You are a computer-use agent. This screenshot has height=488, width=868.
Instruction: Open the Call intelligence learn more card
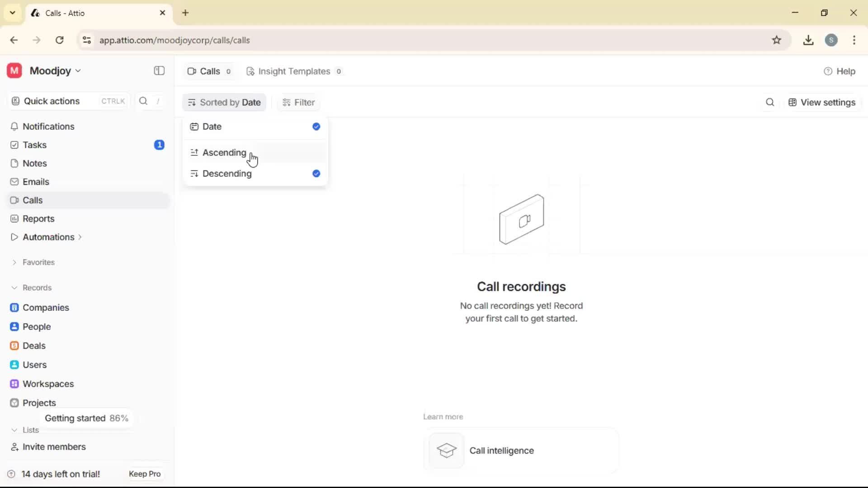coord(521,450)
